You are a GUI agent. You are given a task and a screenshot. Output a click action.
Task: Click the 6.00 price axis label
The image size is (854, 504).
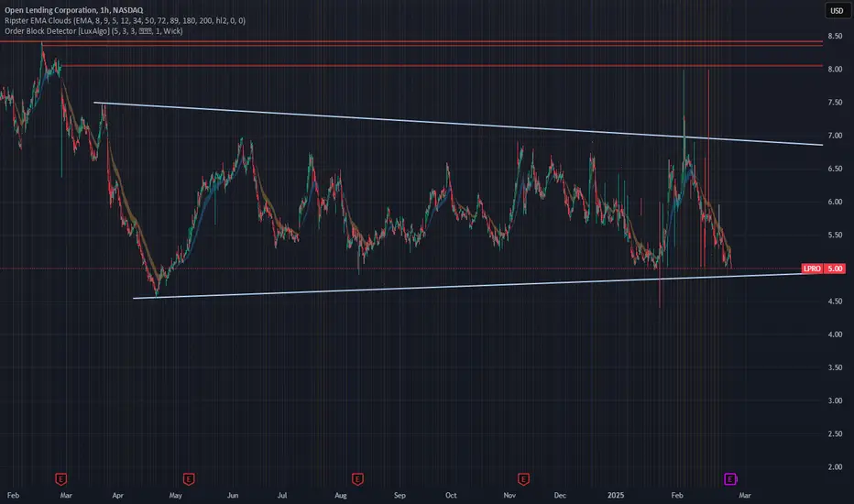coord(835,203)
